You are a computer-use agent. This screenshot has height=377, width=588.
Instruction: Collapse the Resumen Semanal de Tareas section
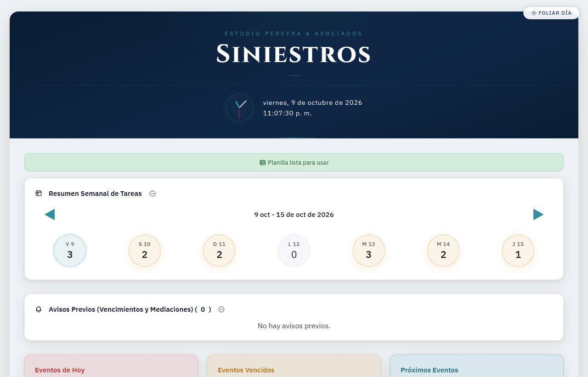[x=153, y=194]
